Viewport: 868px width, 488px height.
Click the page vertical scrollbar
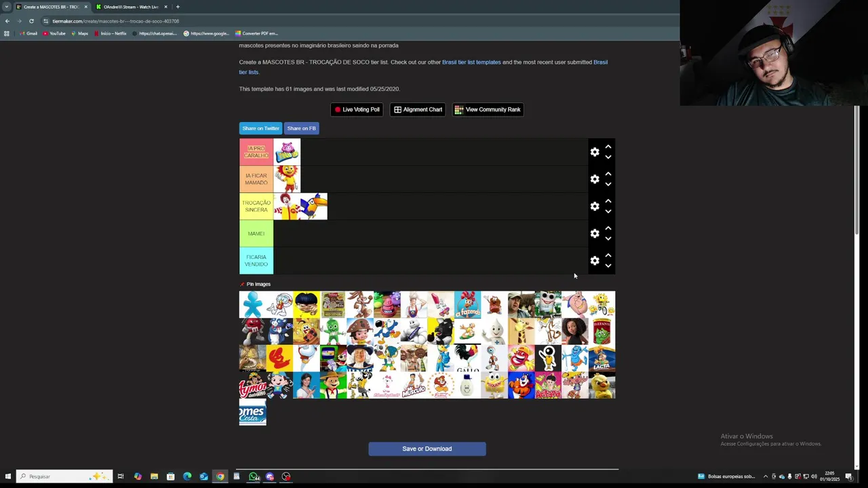[x=857, y=169]
